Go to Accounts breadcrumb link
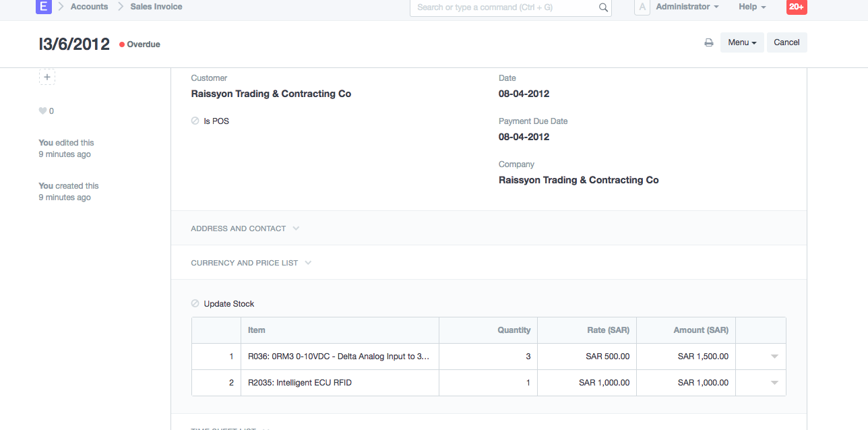 [x=89, y=7]
